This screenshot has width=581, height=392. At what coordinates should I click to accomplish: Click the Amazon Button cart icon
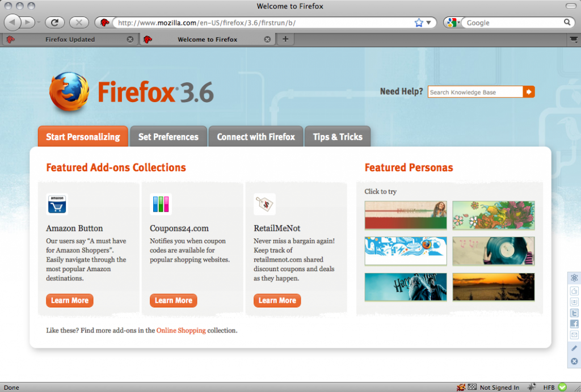coord(57,204)
